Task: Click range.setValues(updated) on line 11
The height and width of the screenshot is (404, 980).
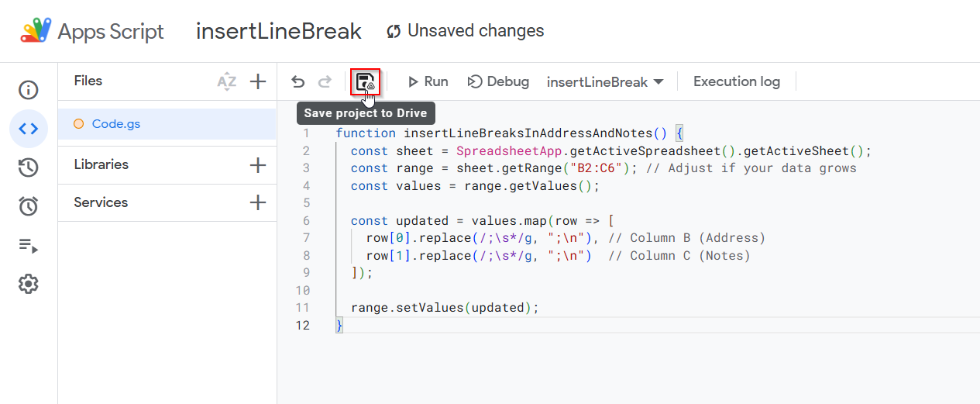Action: [441, 308]
